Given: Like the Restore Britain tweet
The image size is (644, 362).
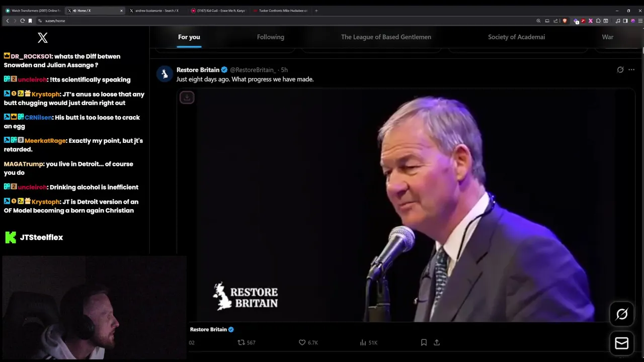Looking at the screenshot, I should point(308,342).
